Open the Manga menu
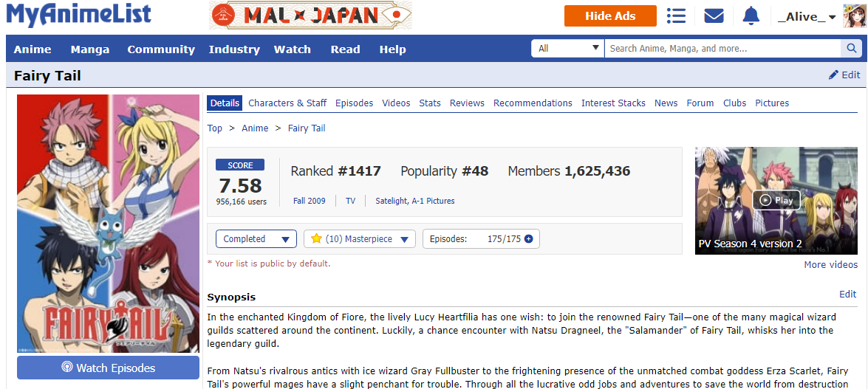 point(89,49)
